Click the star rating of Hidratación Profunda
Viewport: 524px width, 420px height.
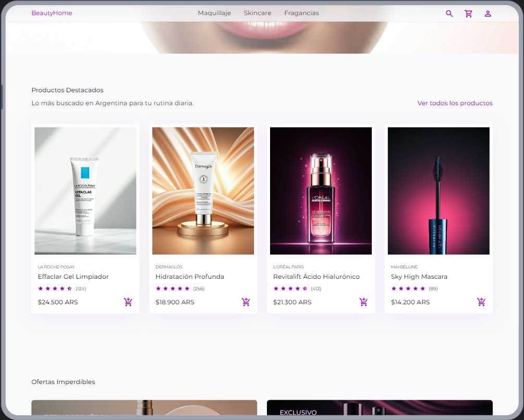[173, 289]
